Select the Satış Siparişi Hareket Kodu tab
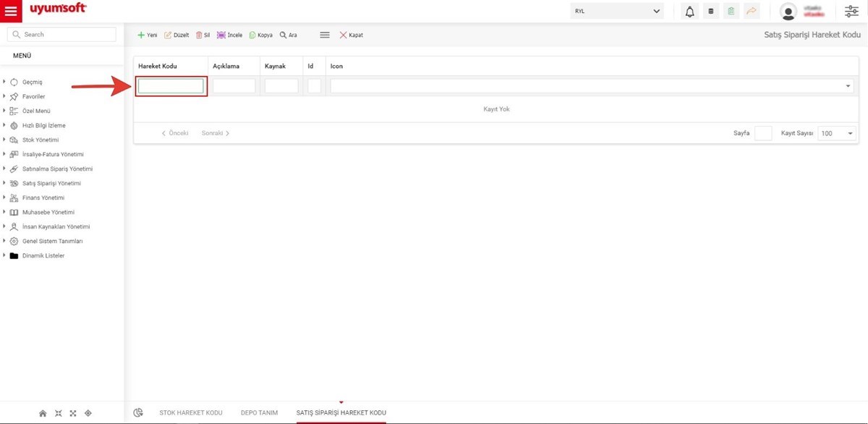 click(x=341, y=412)
